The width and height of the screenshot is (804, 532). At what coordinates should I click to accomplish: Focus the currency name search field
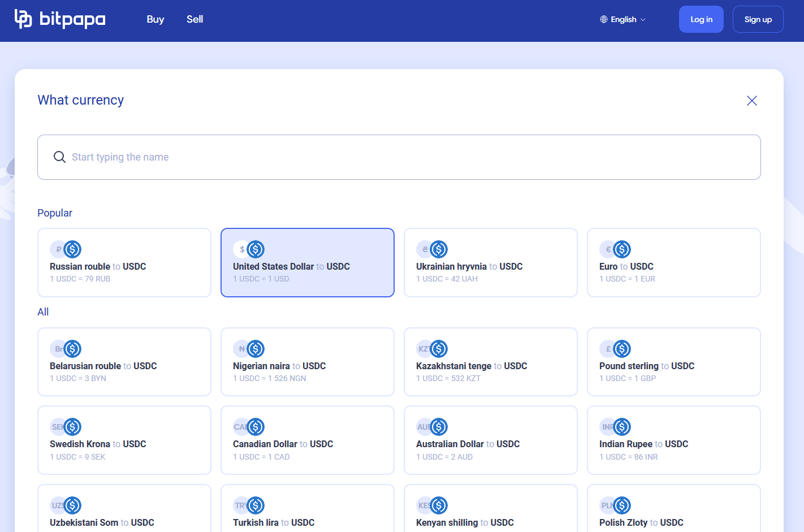pos(399,157)
